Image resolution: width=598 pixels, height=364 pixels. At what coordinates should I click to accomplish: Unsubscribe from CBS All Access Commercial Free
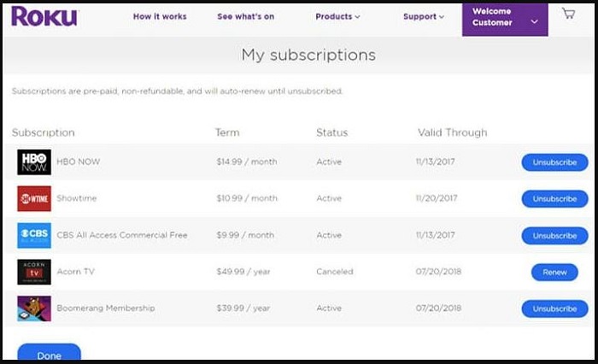click(554, 236)
